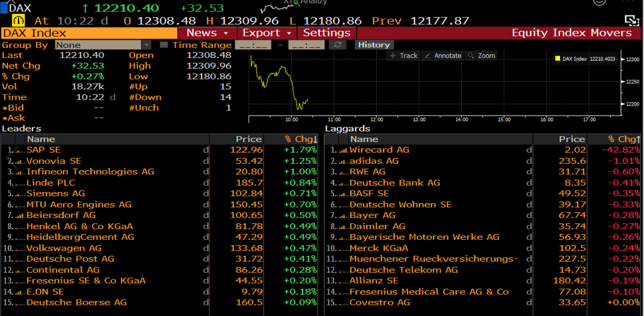Click the Time Range start time field
Viewport: 644px width, 316px height.
[x=253, y=45]
